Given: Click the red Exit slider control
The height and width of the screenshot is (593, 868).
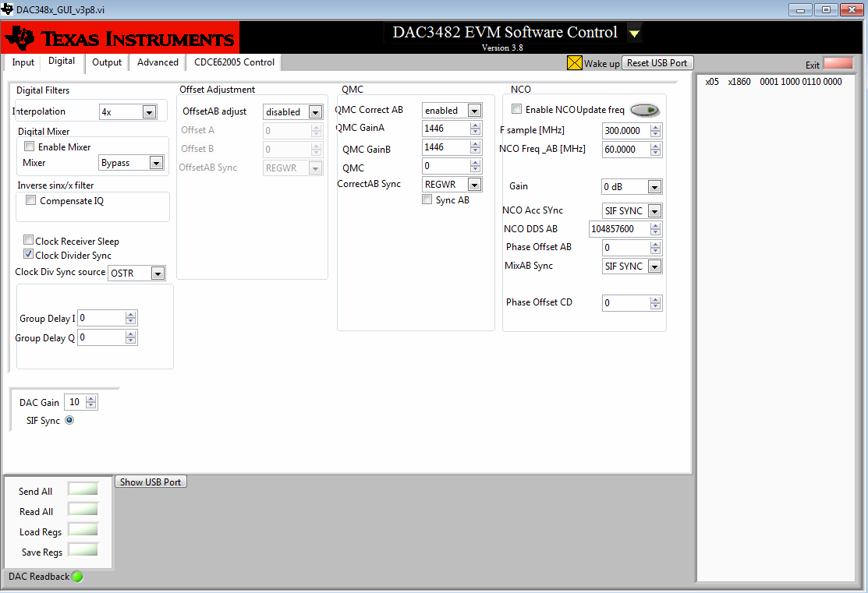Looking at the screenshot, I should pyautogui.click(x=838, y=62).
